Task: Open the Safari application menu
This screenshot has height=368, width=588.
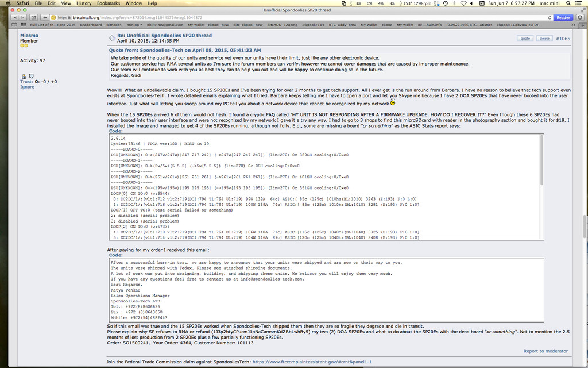Action: [22, 3]
